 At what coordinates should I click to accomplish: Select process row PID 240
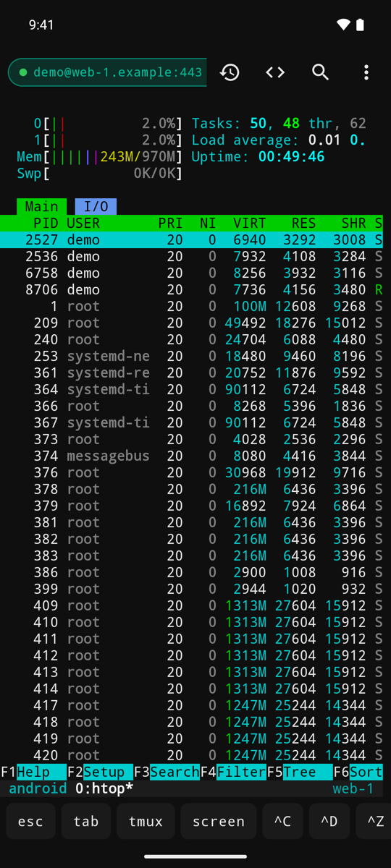[192, 340]
